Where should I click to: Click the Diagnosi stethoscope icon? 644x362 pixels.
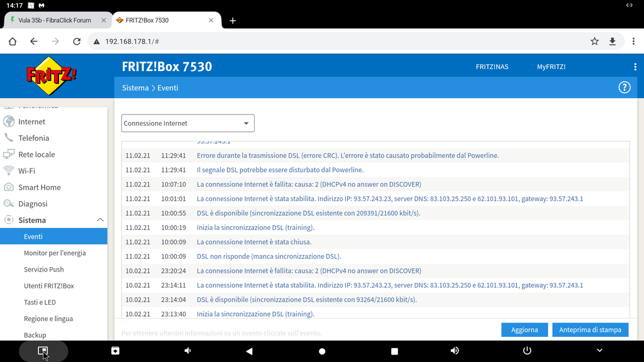pyautogui.click(x=9, y=204)
